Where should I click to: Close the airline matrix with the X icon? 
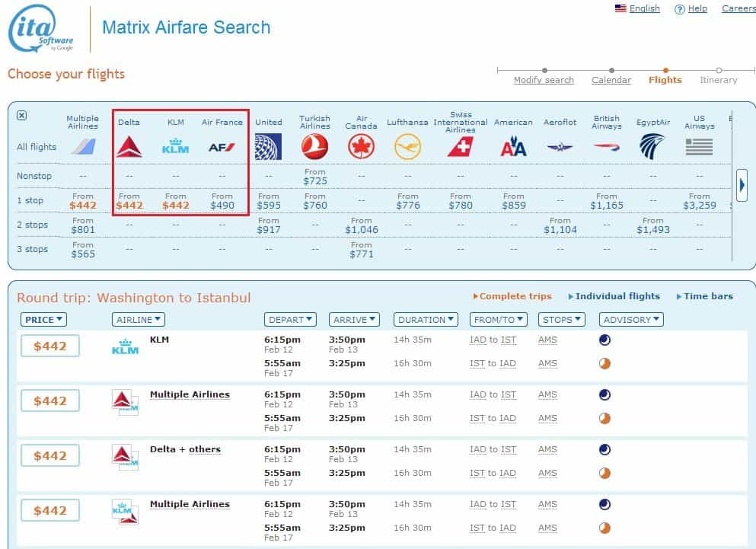pos(21,115)
